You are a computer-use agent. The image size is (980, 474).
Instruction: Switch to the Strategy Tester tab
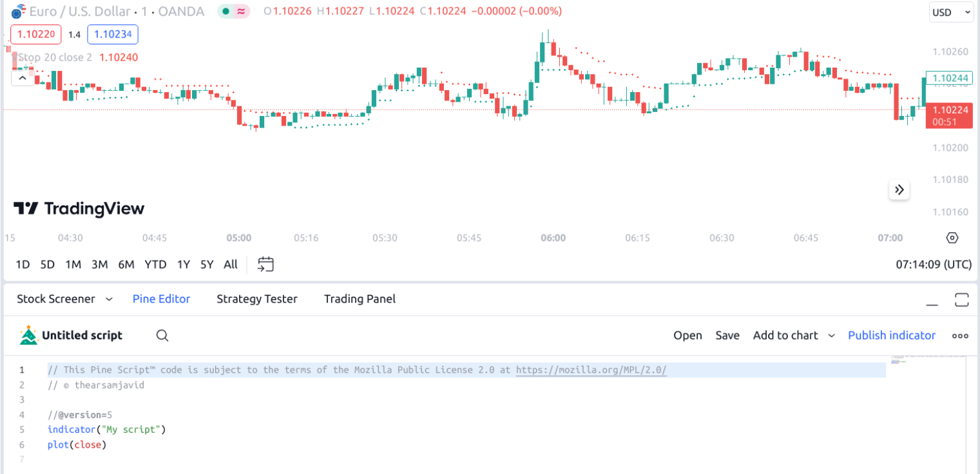257,299
